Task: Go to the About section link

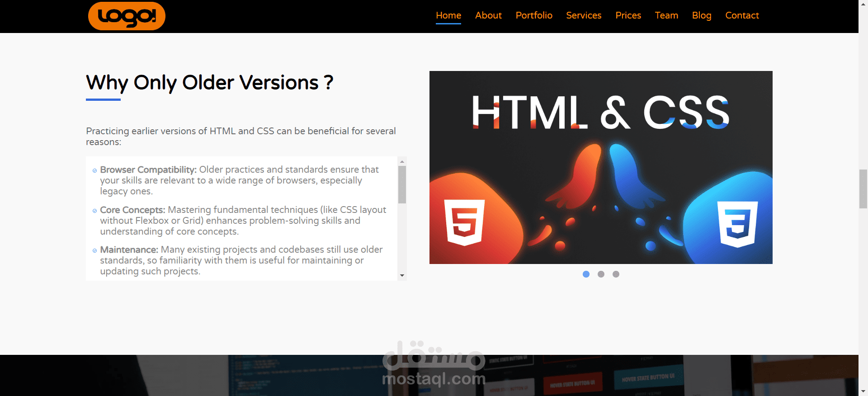Action: pos(488,15)
